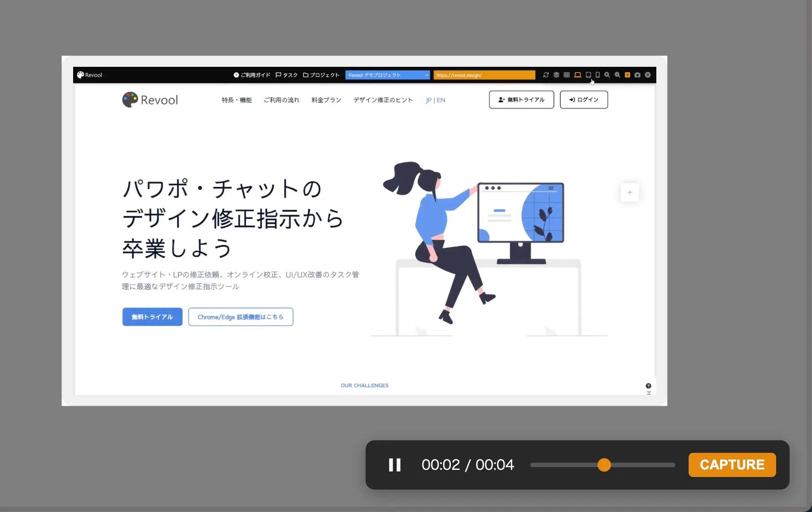This screenshot has height=512, width=812.
Task: Open the help question mark bubble
Action: tap(648, 386)
